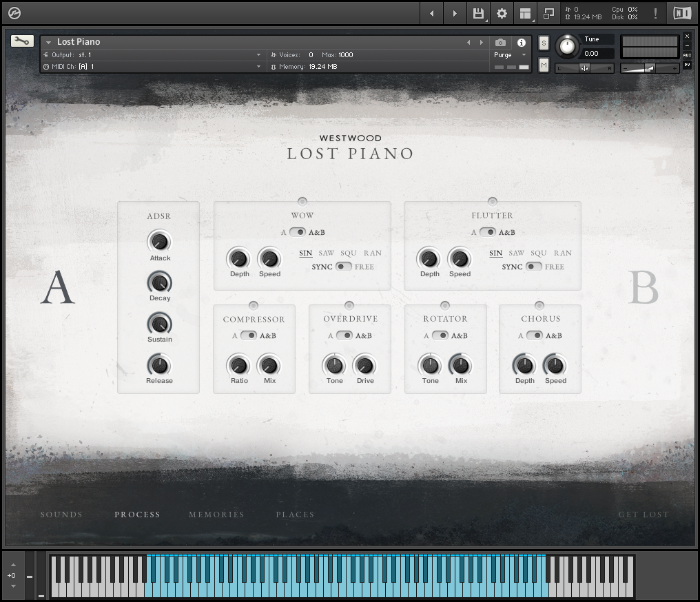The image size is (700, 602).
Task: Switch WOW A / A&B toggle
Action: (x=298, y=232)
